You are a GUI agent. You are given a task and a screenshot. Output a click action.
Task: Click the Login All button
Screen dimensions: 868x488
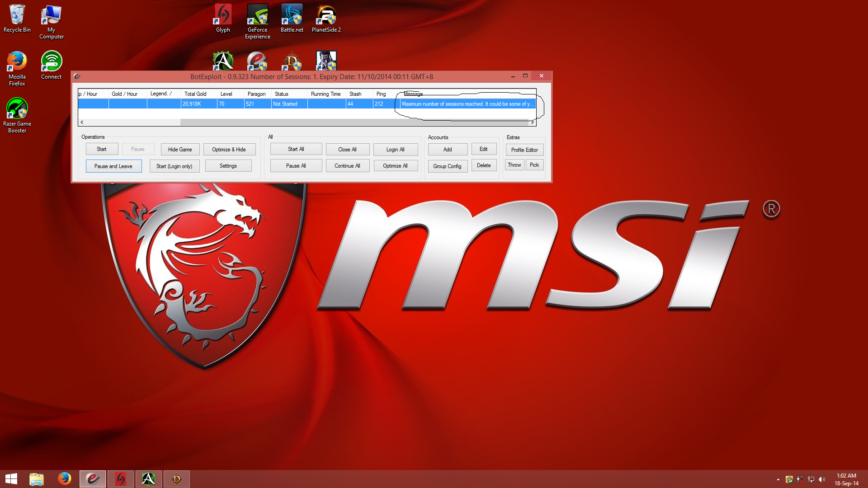click(396, 150)
